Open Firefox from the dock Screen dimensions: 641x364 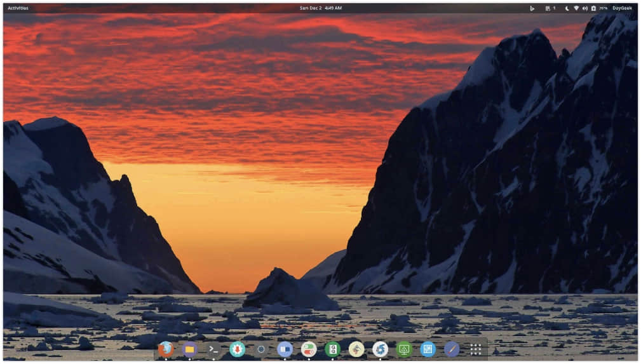tap(166, 349)
